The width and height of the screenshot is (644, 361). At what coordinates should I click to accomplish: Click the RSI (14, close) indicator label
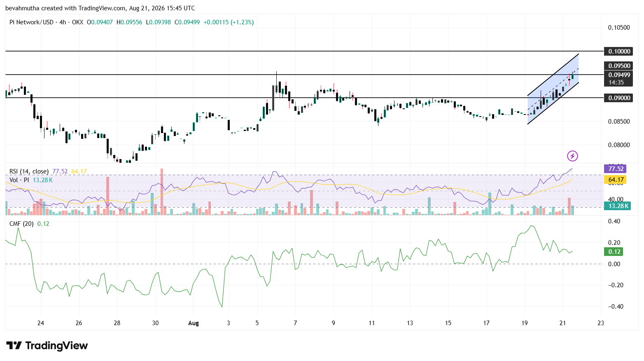pos(29,171)
